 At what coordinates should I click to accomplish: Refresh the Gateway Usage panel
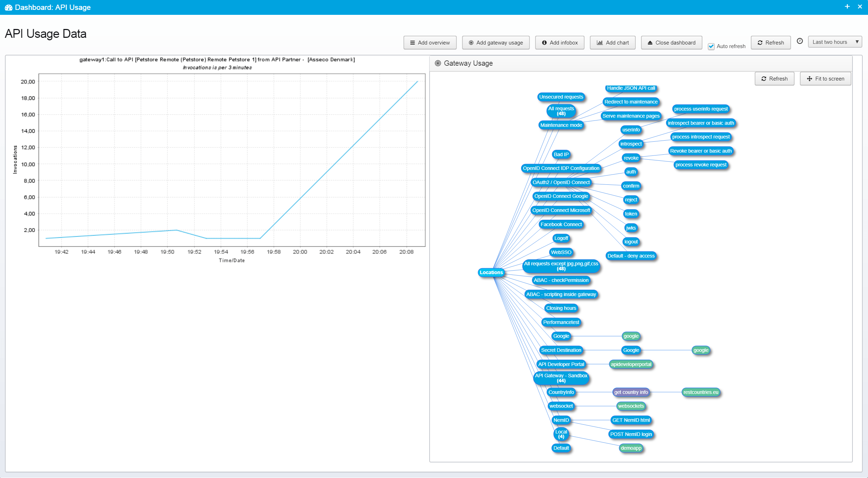[x=774, y=79]
